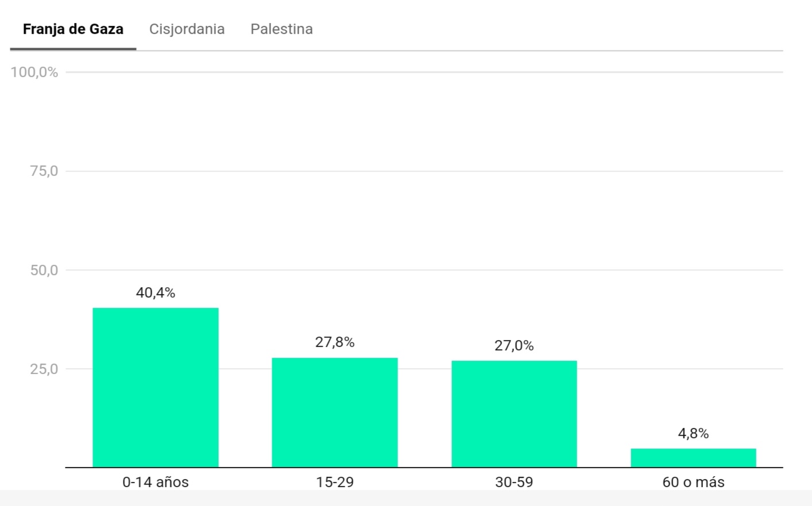Image resolution: width=812 pixels, height=506 pixels.
Task: Click the "60 o más" axis label
Action: click(x=693, y=482)
